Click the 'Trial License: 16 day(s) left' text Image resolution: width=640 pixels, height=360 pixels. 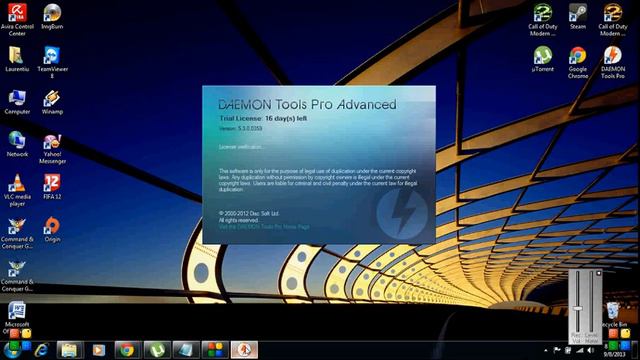pos(263,118)
